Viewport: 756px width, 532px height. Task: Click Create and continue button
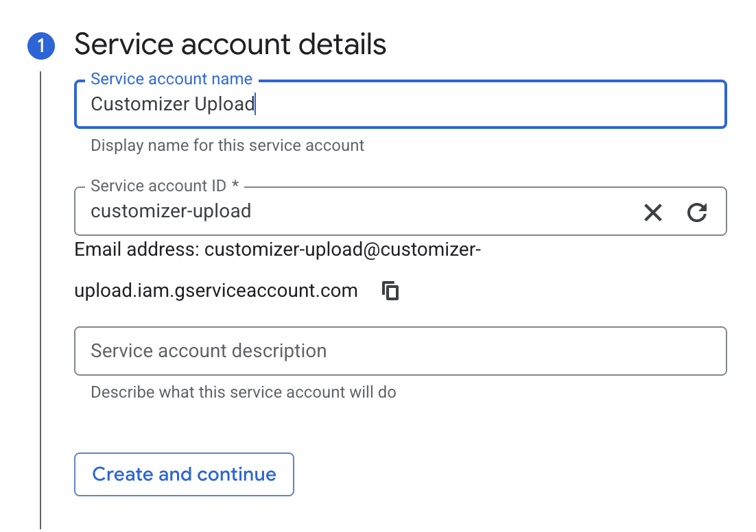(x=184, y=474)
